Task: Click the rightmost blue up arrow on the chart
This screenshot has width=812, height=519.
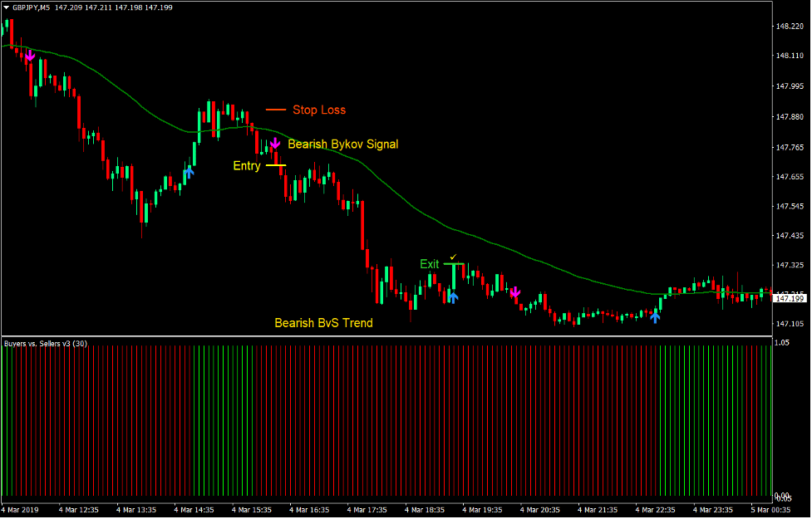Action: tap(655, 316)
